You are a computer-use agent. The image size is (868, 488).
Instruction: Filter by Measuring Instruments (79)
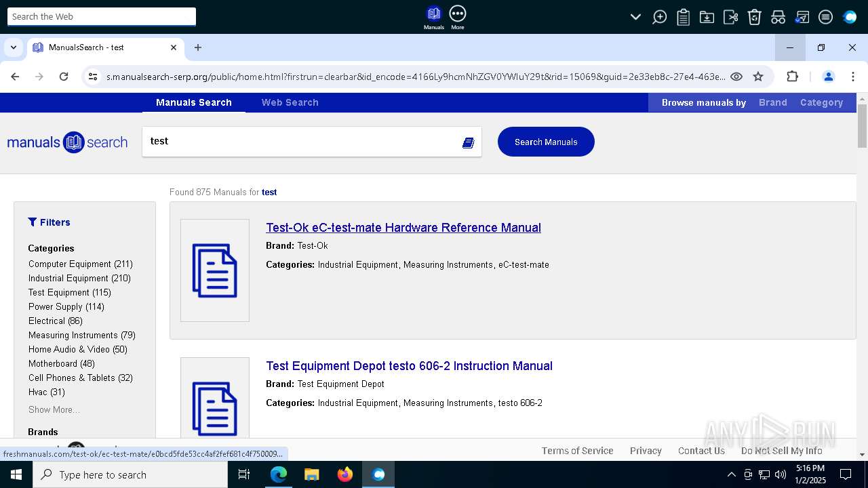(x=82, y=335)
